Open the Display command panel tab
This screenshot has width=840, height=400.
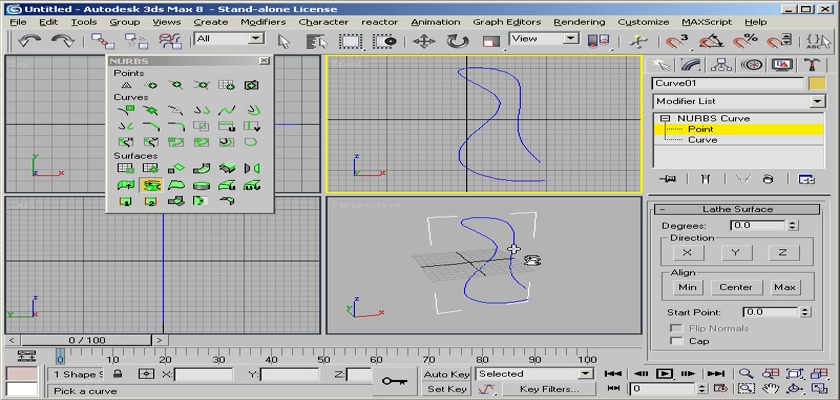click(782, 65)
